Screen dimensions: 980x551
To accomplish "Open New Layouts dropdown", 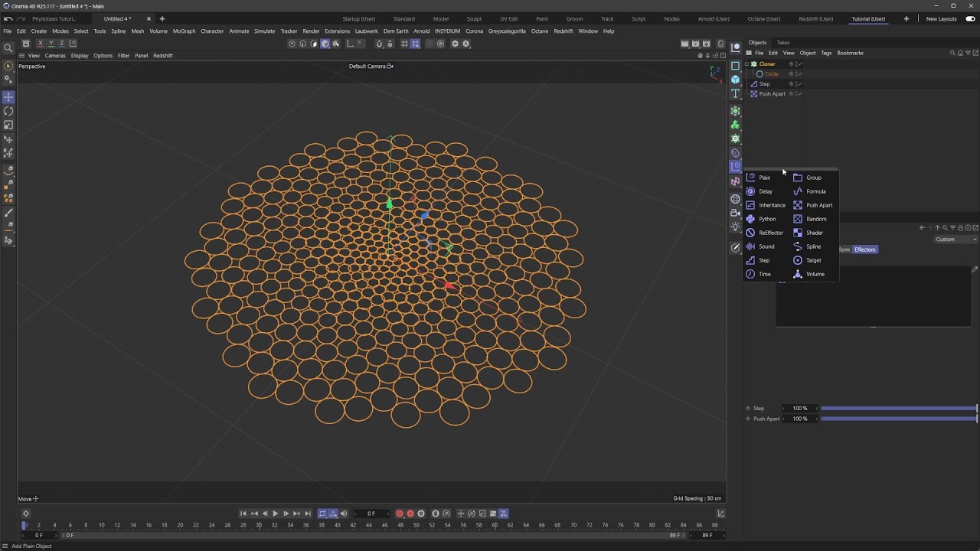I will (945, 18).
